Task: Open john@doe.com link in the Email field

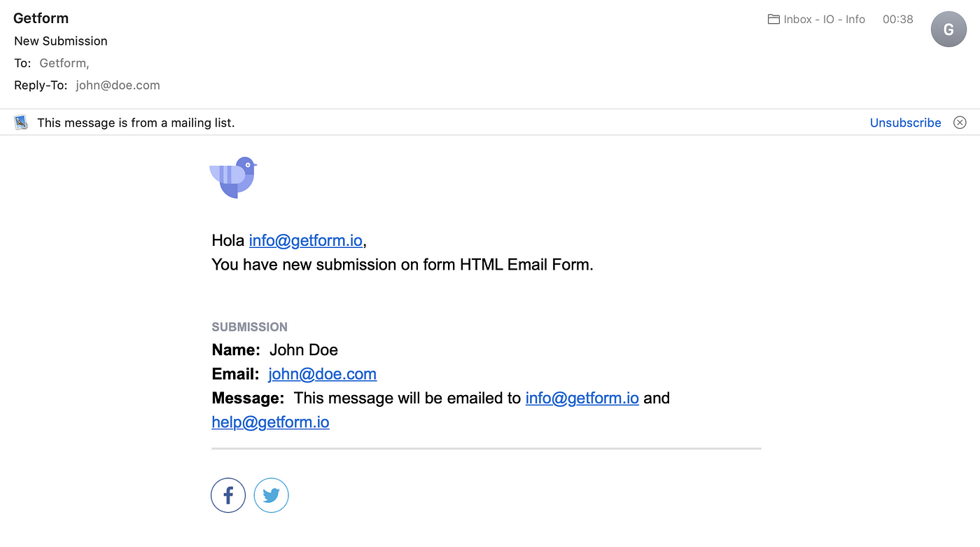Action: coord(322,374)
